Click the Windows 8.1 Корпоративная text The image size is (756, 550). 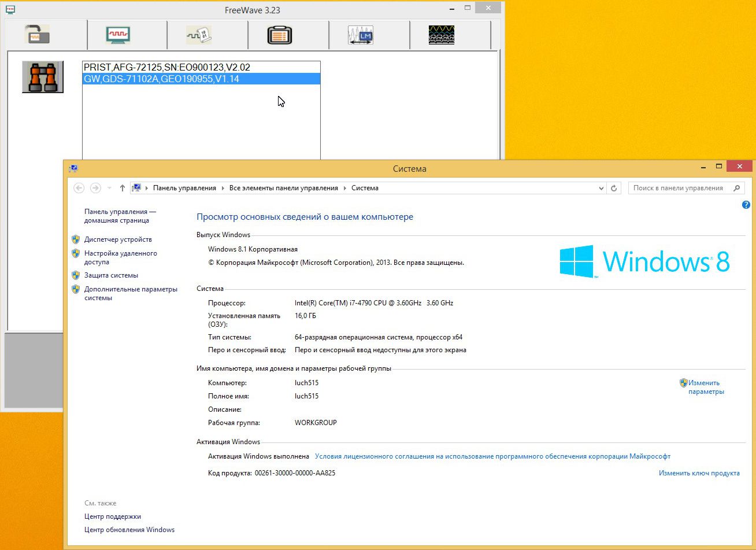click(x=253, y=249)
